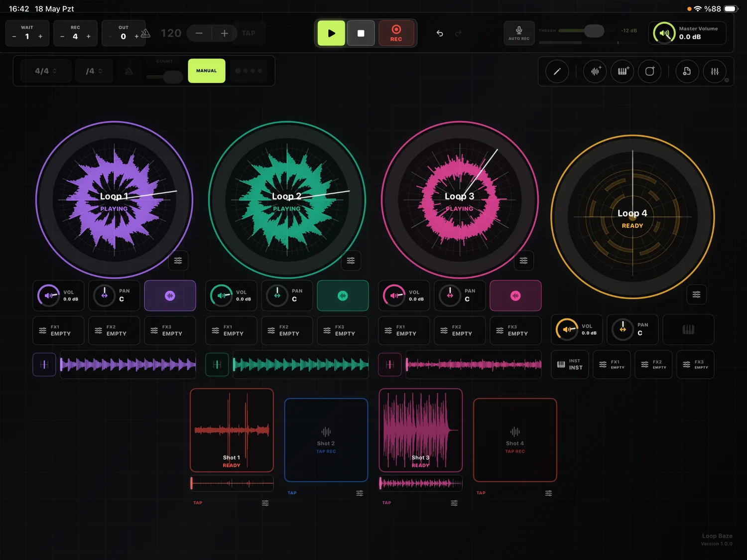Click the Loop 3 pink waveform dial
This screenshot has height=560, width=747.
[460, 200]
